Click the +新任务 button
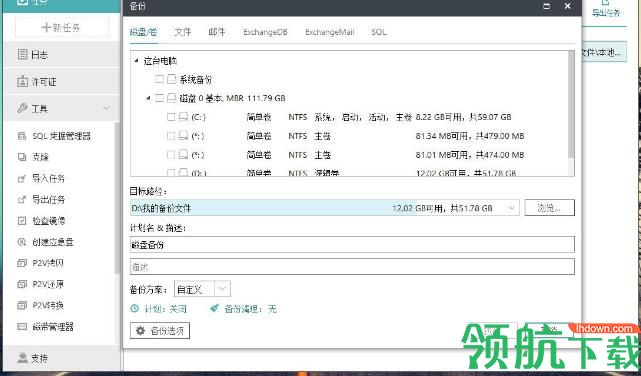This screenshot has width=641, height=376. (x=62, y=27)
